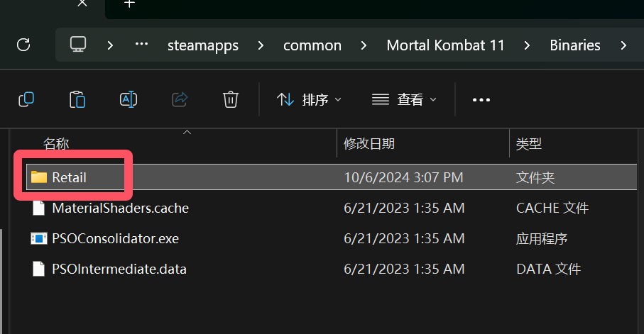The width and height of the screenshot is (644, 334).
Task: Expand chevron after Mortal Kombat 11
Action: [x=527, y=45]
